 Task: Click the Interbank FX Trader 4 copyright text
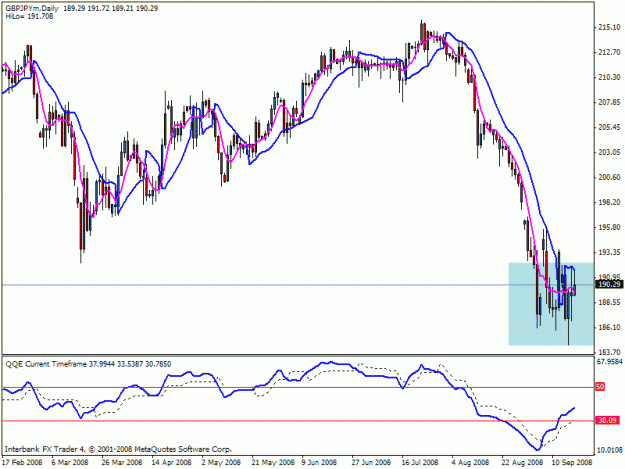click(x=118, y=449)
